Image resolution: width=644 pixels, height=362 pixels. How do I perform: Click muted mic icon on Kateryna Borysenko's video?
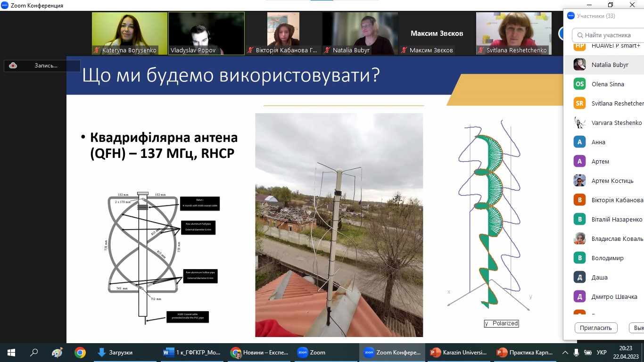coord(97,50)
